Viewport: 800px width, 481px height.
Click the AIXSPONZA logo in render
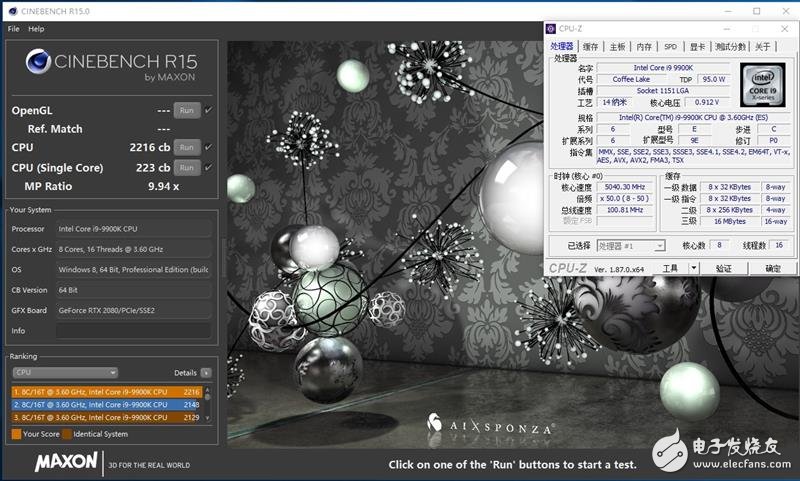491,424
